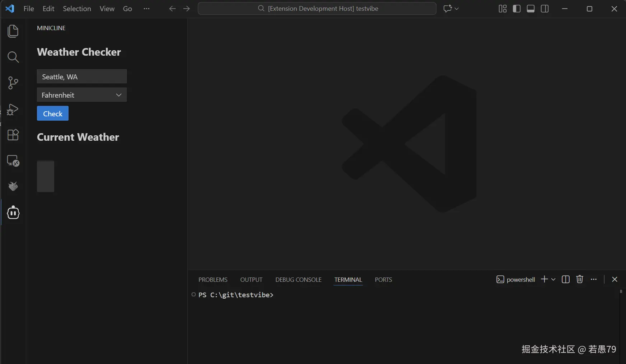The width and height of the screenshot is (626, 364).
Task: Open the File menu
Action: pyautogui.click(x=29, y=9)
